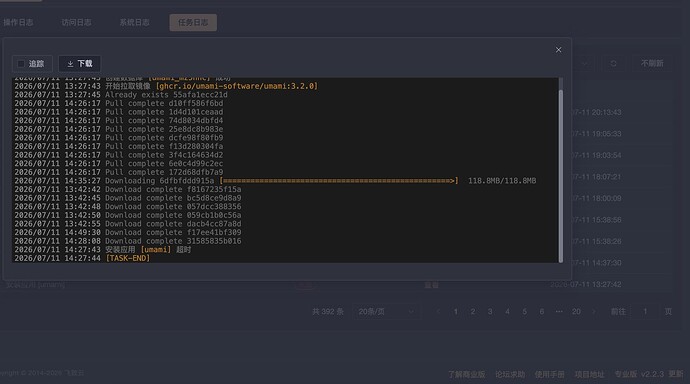Click the 'Downloading 6dfbfddd915a' log text
This screenshot has width=690, height=384.
pyautogui.click(x=159, y=181)
